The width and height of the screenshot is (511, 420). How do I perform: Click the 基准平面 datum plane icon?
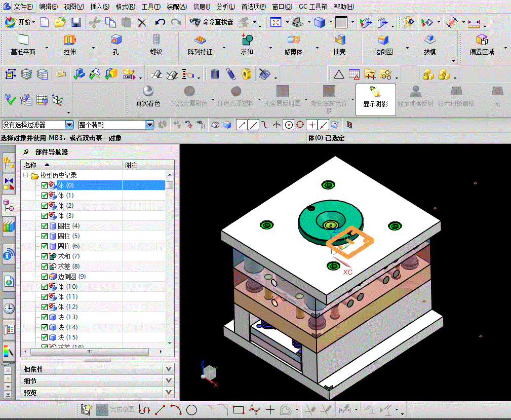23,41
